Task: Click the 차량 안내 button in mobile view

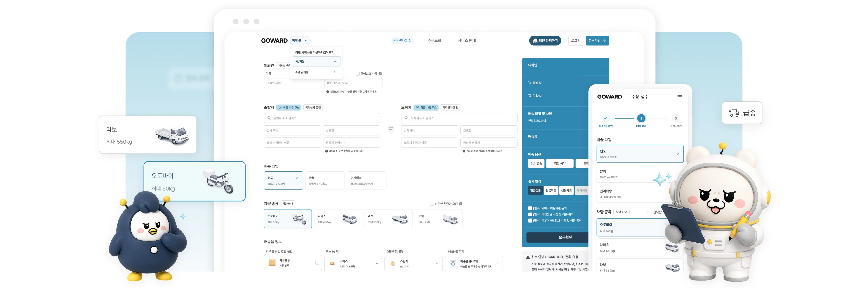Action: [x=621, y=212]
